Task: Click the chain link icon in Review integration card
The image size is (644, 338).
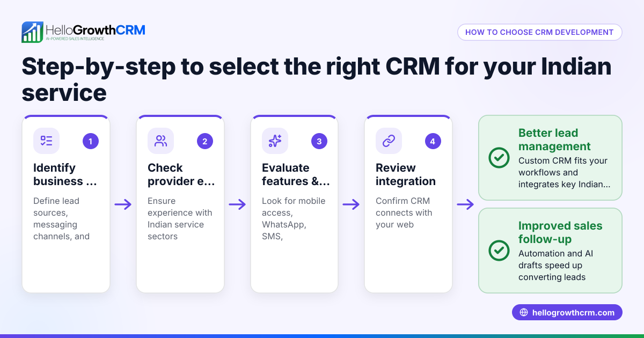Action: pyautogui.click(x=389, y=141)
